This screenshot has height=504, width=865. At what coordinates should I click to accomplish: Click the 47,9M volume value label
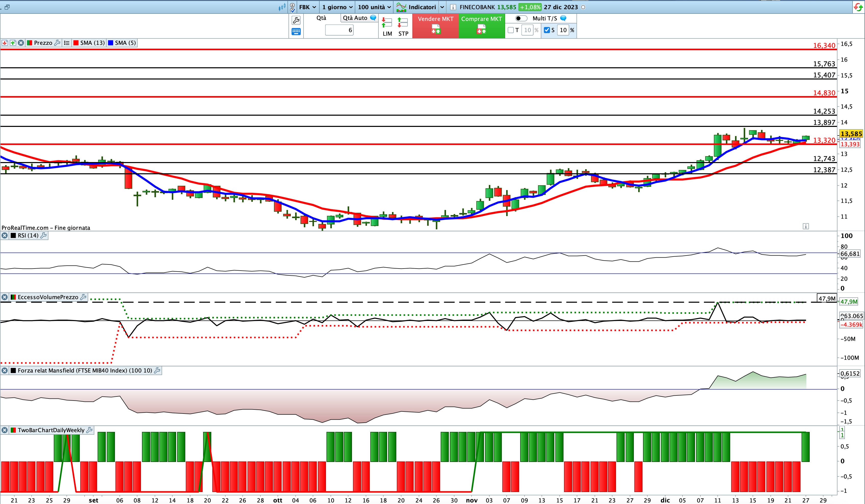pos(827,298)
